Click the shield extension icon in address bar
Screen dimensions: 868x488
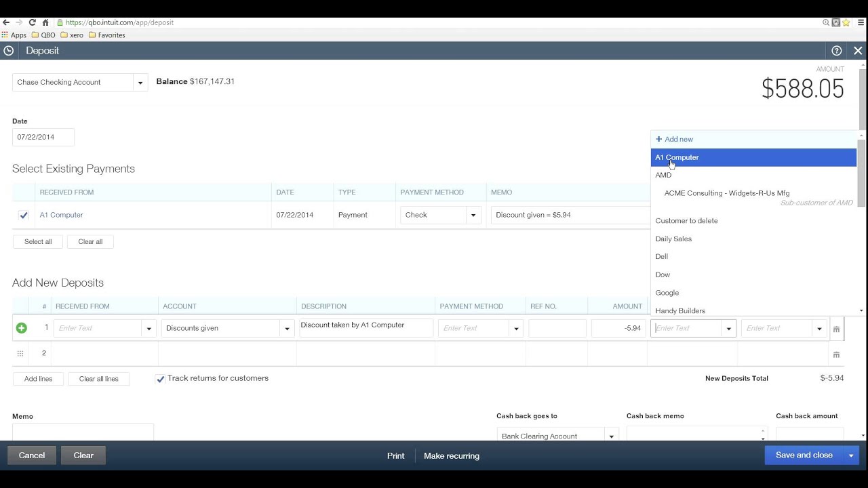click(x=836, y=22)
